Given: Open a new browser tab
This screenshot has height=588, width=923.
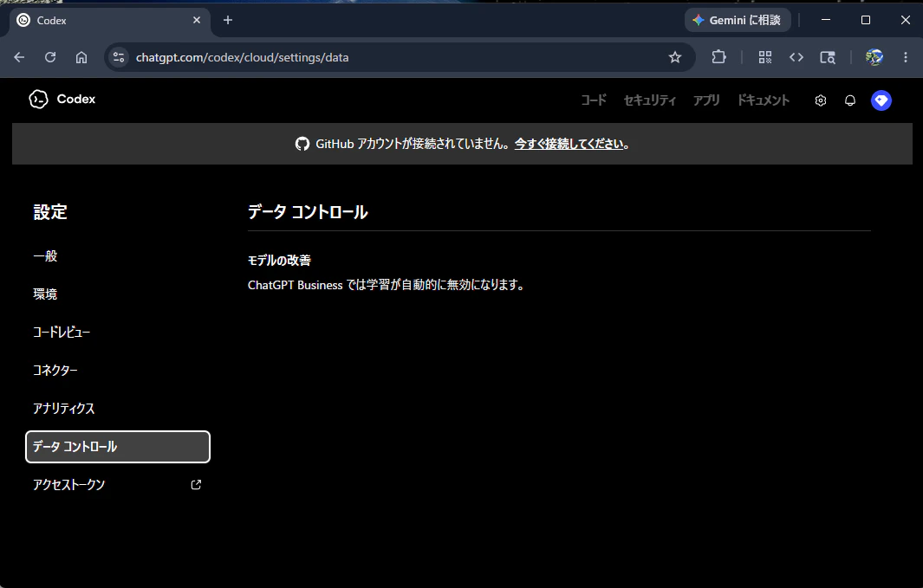Looking at the screenshot, I should coord(228,20).
